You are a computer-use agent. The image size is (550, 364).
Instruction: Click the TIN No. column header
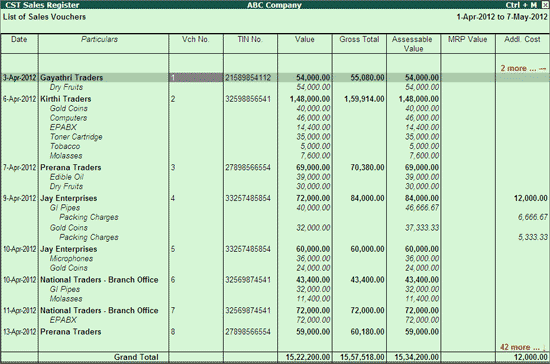[x=250, y=39]
